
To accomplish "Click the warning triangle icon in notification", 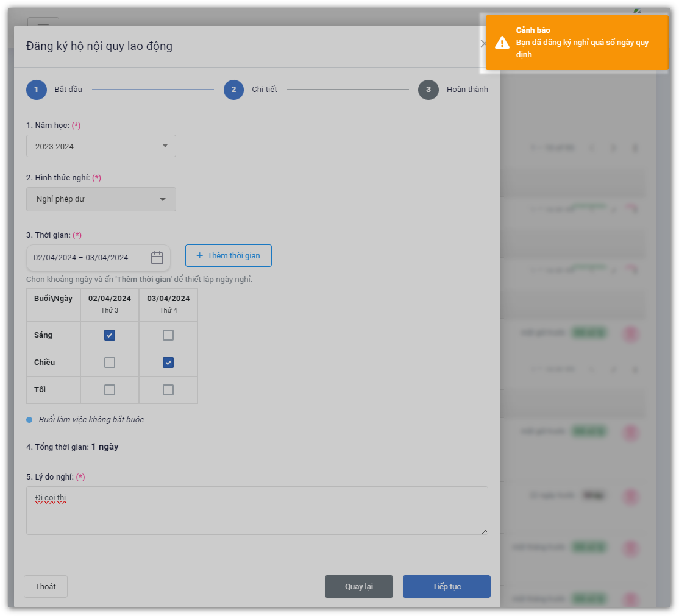I will click(502, 43).
